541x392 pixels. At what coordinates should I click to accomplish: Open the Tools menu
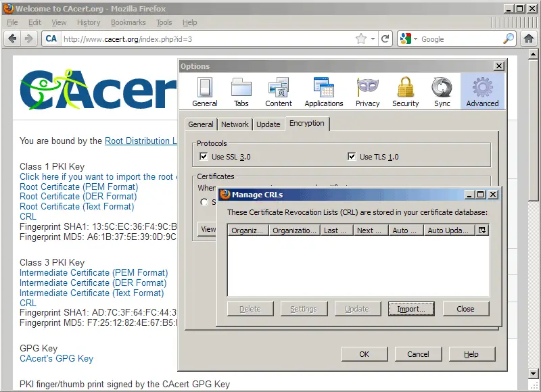coord(164,22)
